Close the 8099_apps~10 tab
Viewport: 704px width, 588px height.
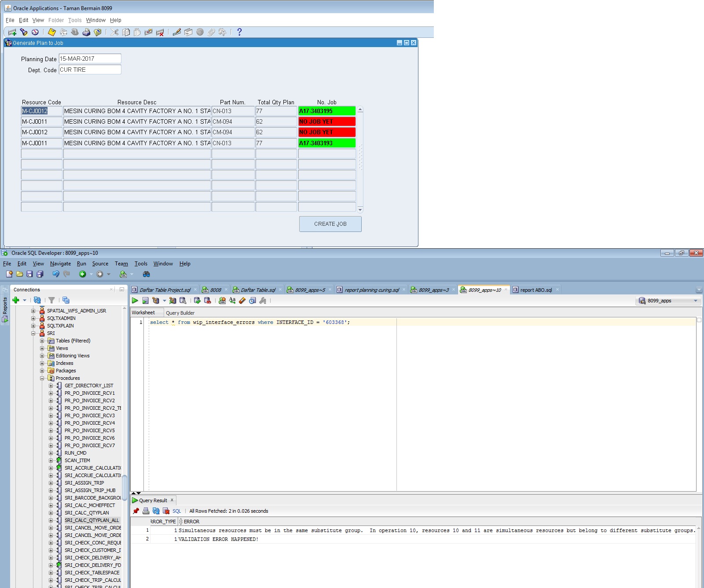[506, 290]
